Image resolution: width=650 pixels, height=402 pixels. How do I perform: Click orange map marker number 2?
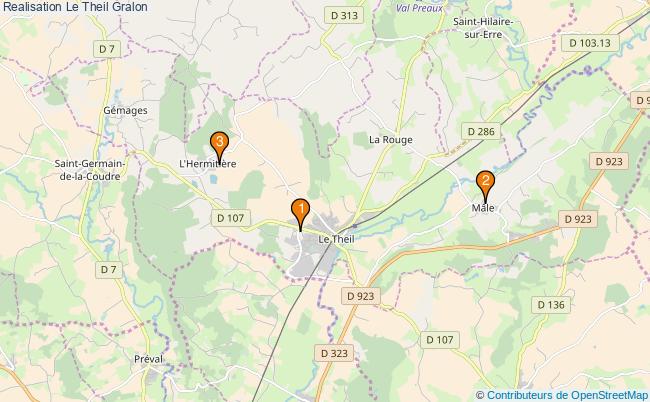[x=485, y=186]
